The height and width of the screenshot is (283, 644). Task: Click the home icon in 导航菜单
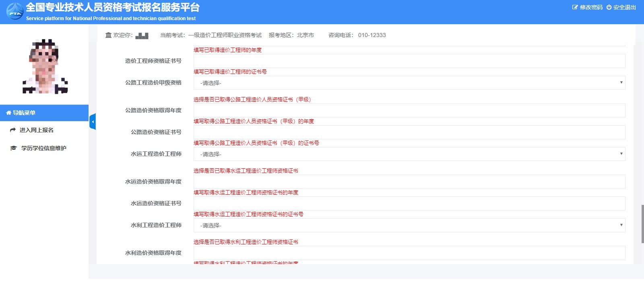8,113
